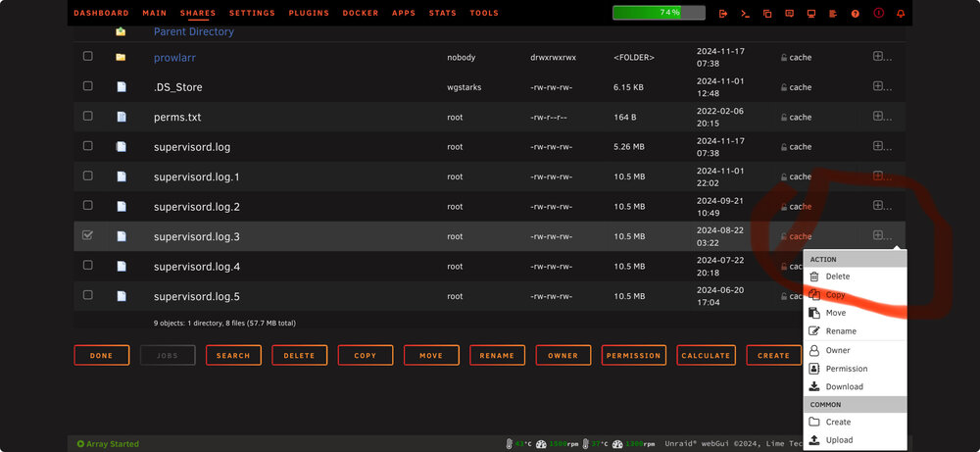Screen dimensions: 980x452
Task: Click the thermometer icon showing 43°C
Action: pos(509,444)
